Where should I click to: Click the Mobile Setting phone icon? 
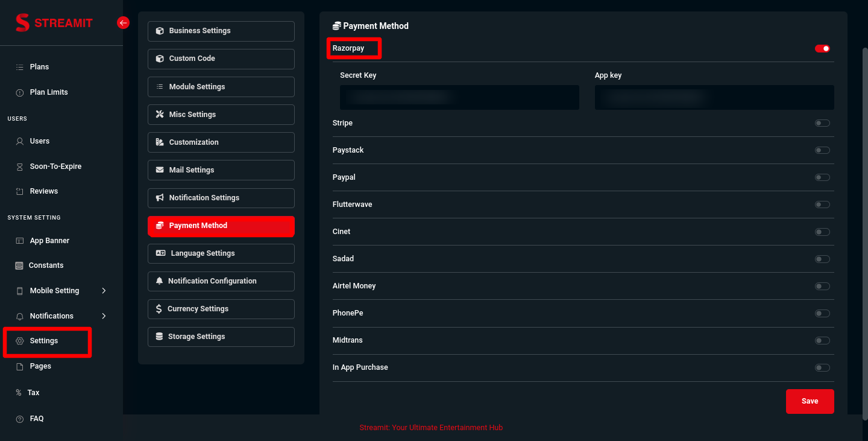point(19,291)
